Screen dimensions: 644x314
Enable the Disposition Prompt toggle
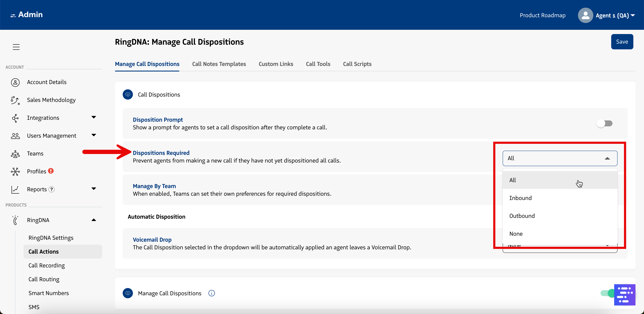coord(605,123)
